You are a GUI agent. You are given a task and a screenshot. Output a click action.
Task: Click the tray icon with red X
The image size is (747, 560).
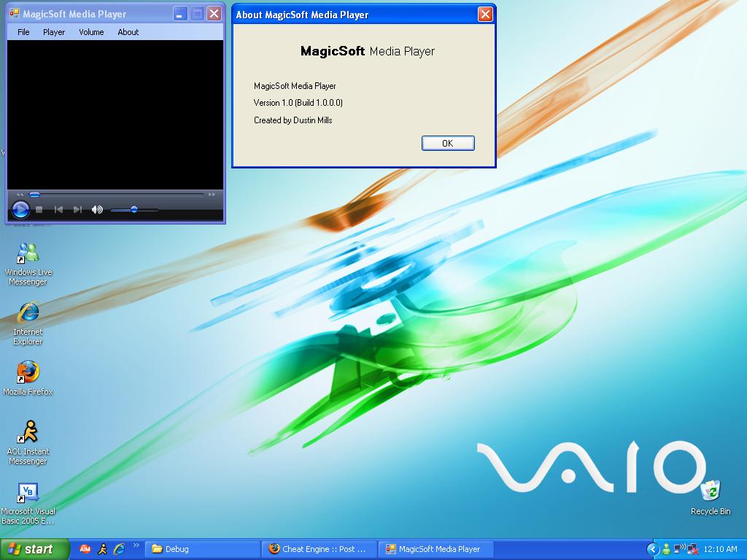[x=693, y=549]
